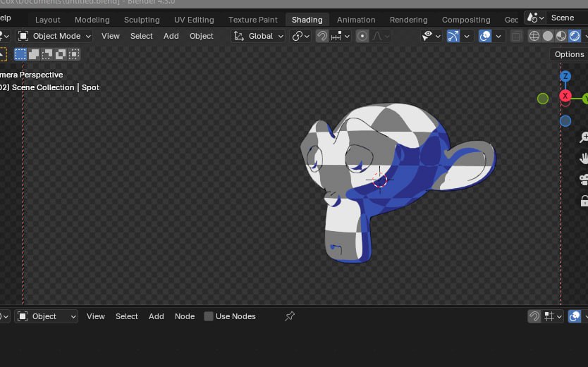Enable the Use Nodes checkbox
Screen dimensions: 588x367
[209, 316]
